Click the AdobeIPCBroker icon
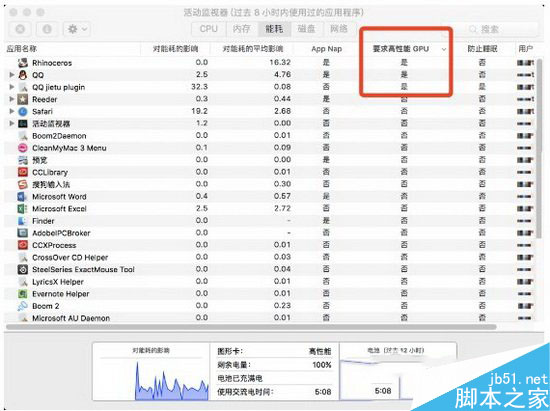550x411 pixels. (23, 233)
